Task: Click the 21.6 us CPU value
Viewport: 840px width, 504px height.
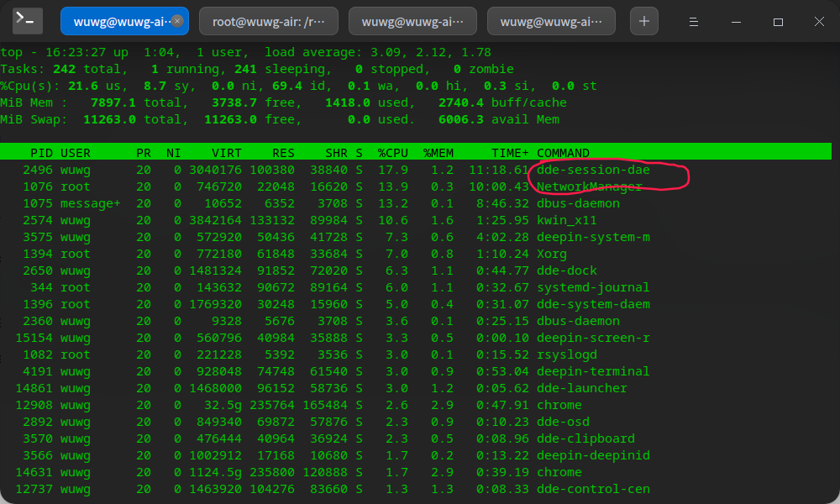Action: click(x=83, y=87)
